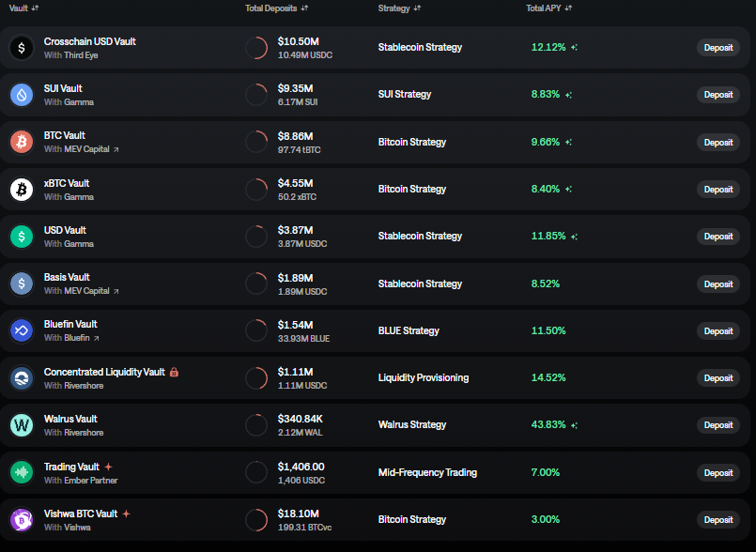Viewport: 756px width, 552px height.
Task: Click the sparkle icon next to 8.40% APY
Action: [x=568, y=189]
